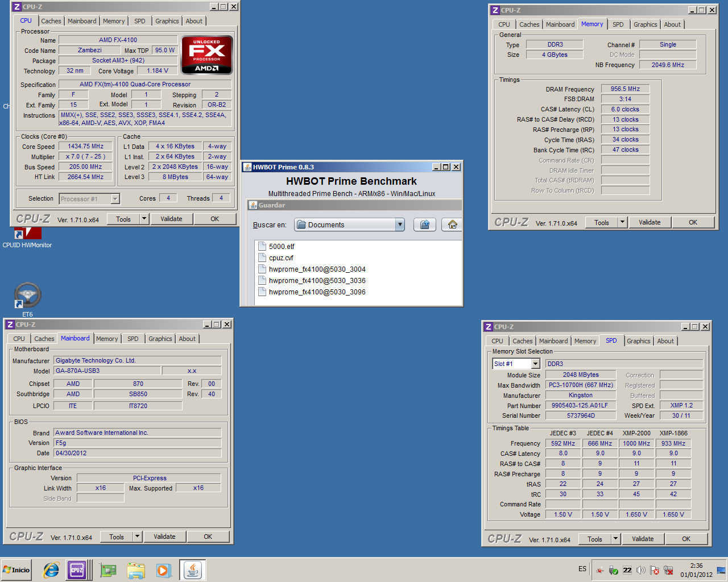The image size is (728, 582).
Task: Click the Guardar dialog Java icon
Action: [253, 205]
